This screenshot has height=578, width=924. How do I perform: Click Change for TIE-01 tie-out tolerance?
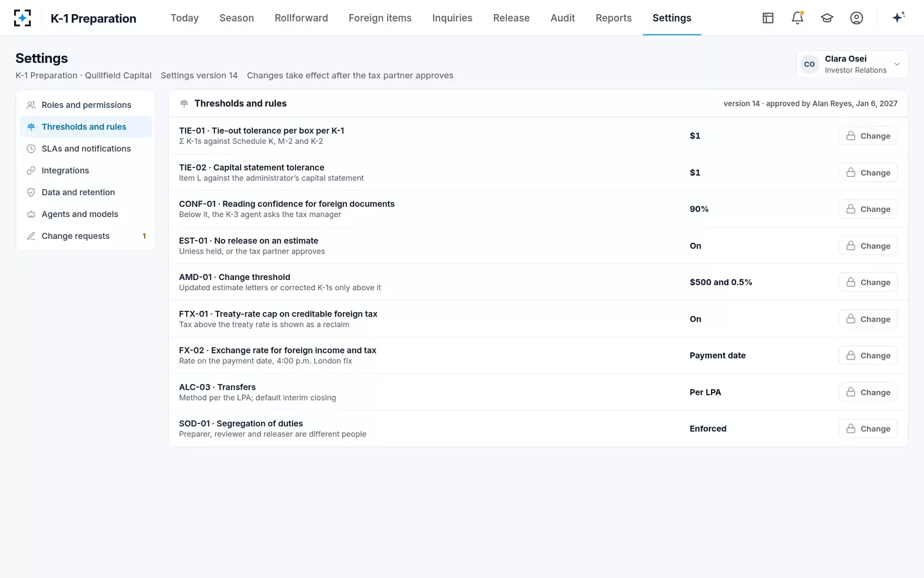[x=868, y=136]
